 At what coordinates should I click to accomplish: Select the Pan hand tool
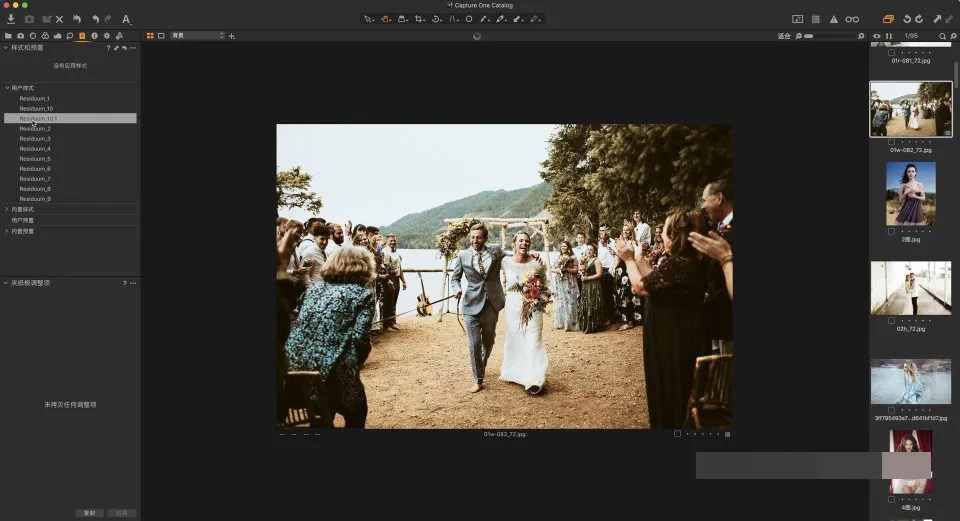point(385,19)
